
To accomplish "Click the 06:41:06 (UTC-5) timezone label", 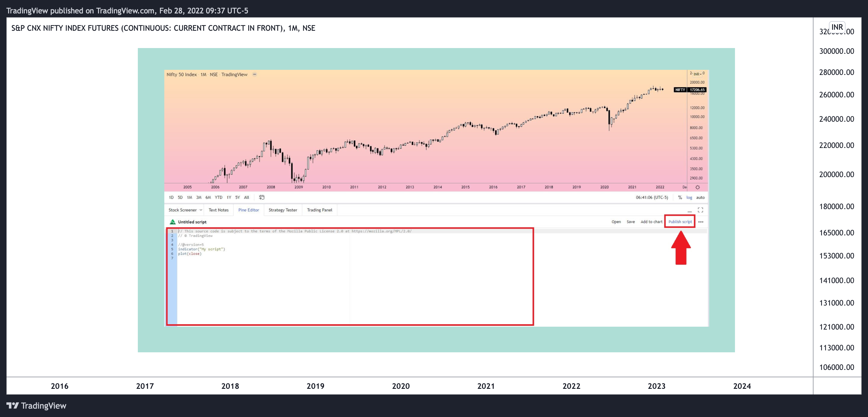I will (652, 198).
